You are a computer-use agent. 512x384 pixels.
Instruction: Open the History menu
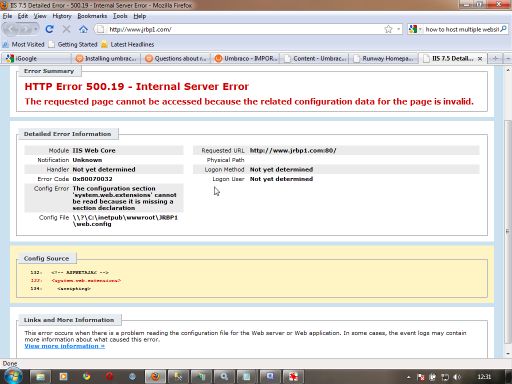tap(62, 16)
